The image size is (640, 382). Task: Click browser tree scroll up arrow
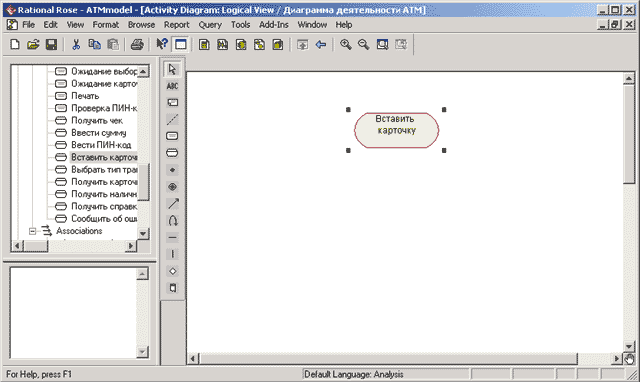143,71
